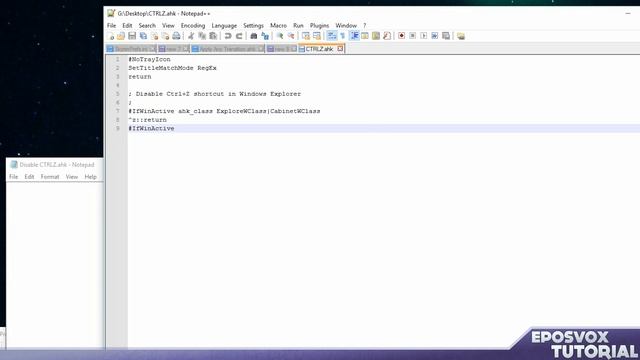640x360 pixels.
Task: Open the ? help menu
Action: pos(364,25)
